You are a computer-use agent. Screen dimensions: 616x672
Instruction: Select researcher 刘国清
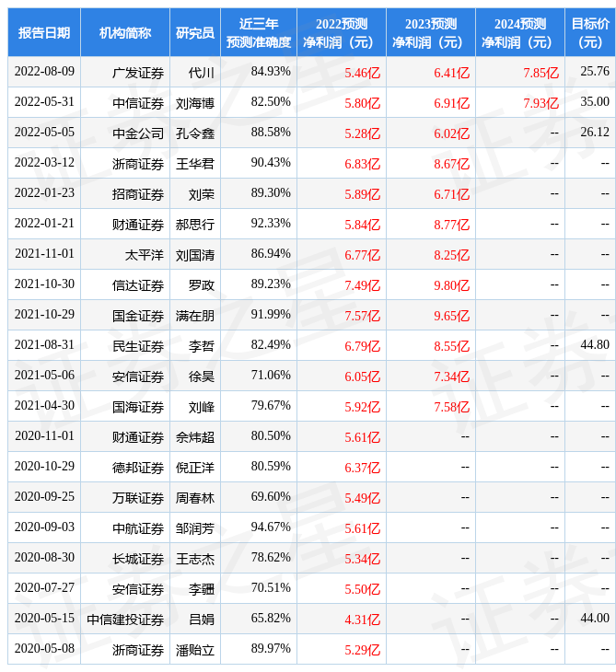[x=195, y=255]
